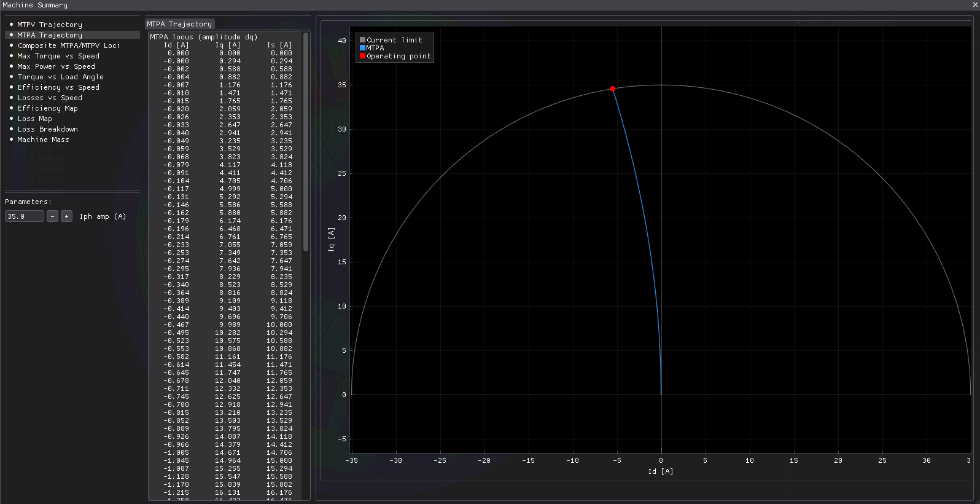Click the Id [A] axis label
The height and width of the screenshot is (504, 980).
661,471
